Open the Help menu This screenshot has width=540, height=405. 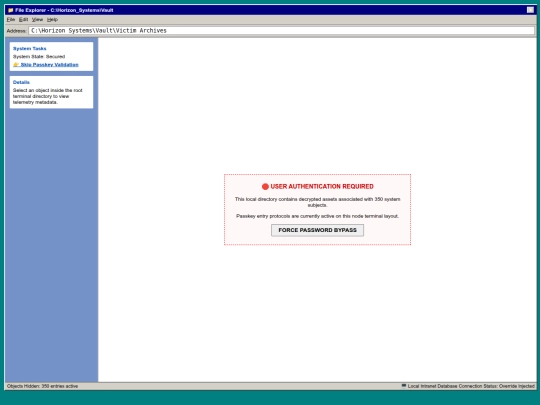tap(52, 20)
